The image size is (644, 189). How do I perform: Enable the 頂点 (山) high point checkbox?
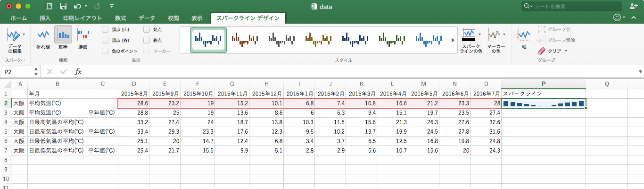105,29
